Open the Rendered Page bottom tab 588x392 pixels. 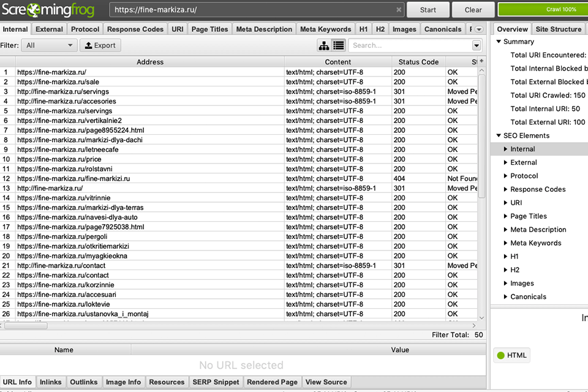(272, 382)
